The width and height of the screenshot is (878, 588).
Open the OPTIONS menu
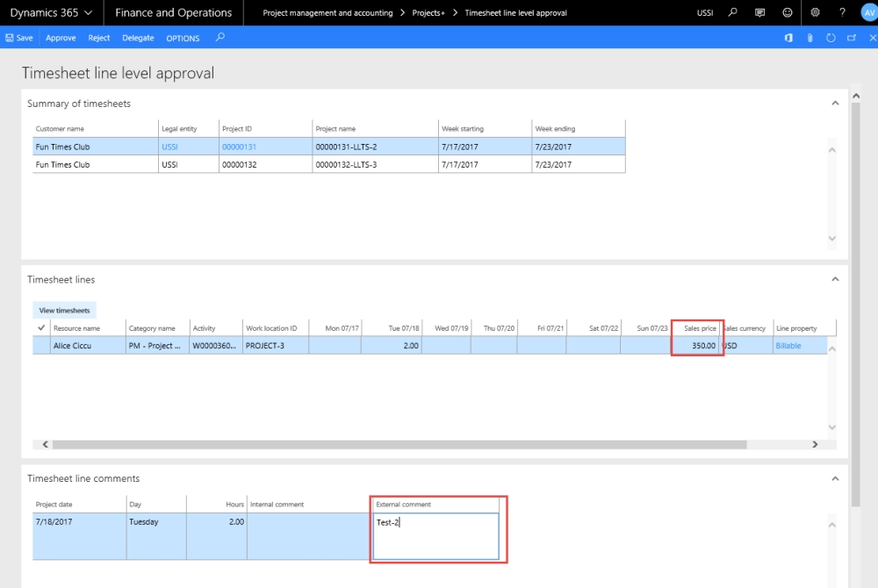click(x=183, y=38)
